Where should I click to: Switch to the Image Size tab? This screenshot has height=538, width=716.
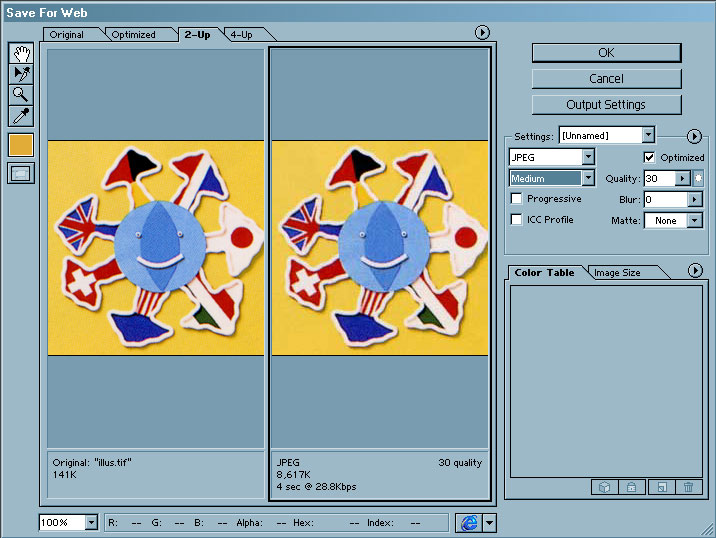[617, 273]
